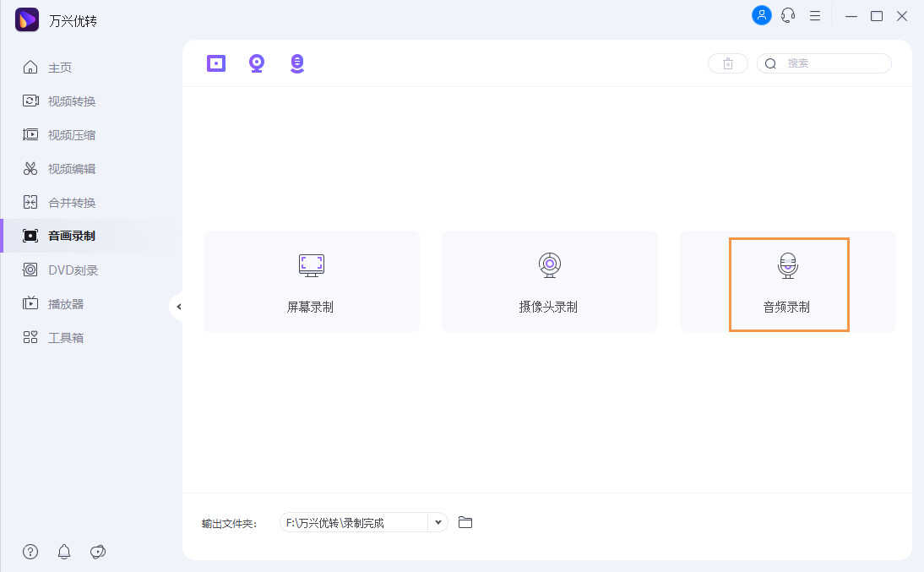Viewport: 924px width, 572px height.
Task: Click the 搜索 search field
Action: tap(823, 63)
